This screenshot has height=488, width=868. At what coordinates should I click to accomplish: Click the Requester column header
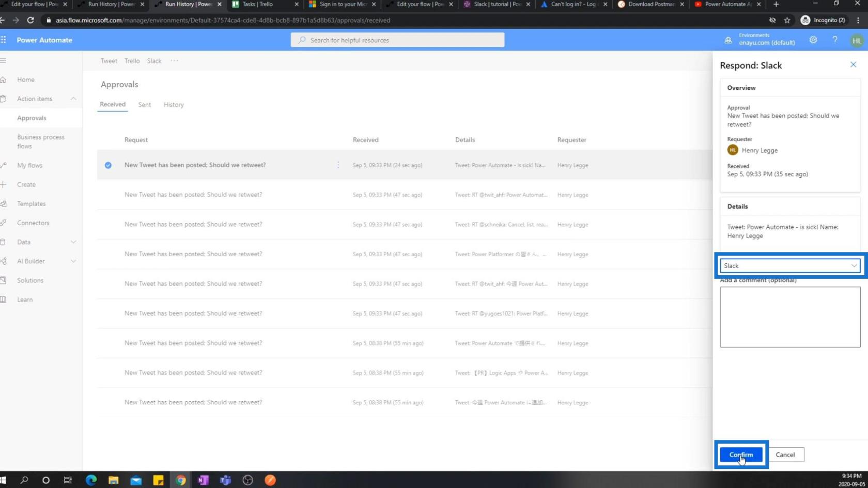(571, 139)
